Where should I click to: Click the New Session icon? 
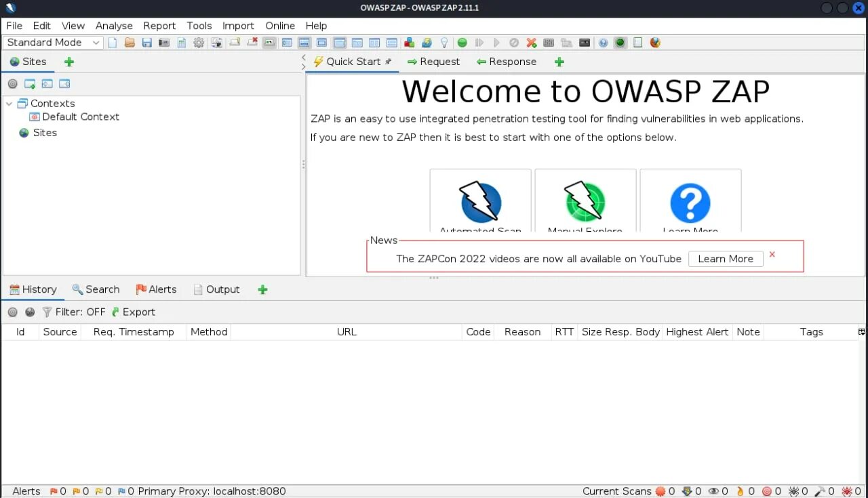tap(111, 43)
